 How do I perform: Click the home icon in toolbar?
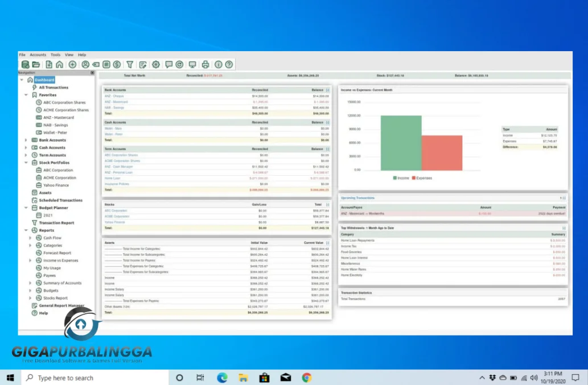click(59, 65)
